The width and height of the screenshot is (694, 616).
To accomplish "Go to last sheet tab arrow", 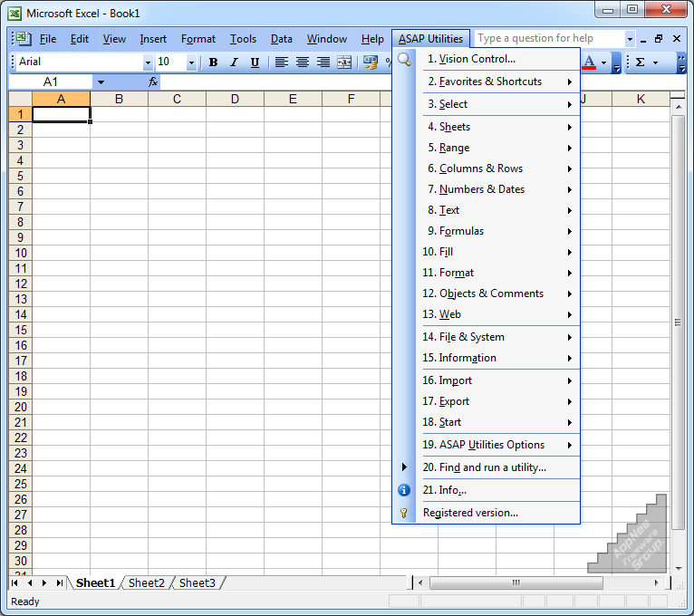I will point(59,583).
